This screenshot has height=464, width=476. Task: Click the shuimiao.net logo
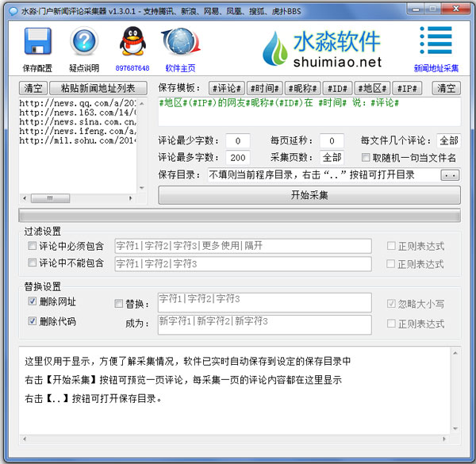point(322,48)
